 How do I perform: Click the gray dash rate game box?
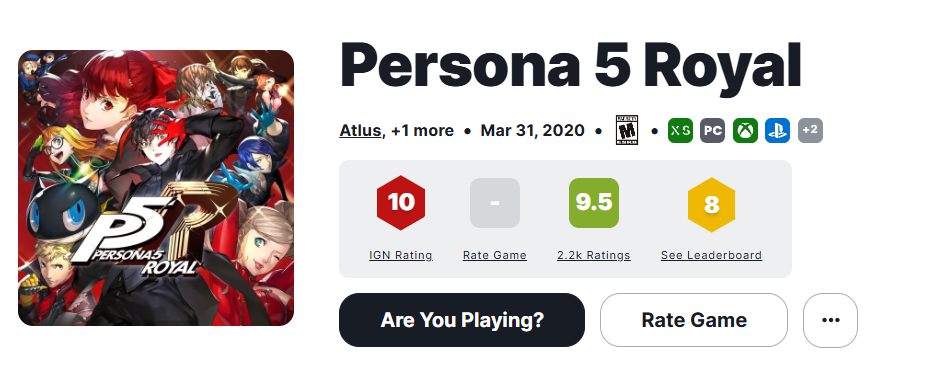pos(495,203)
